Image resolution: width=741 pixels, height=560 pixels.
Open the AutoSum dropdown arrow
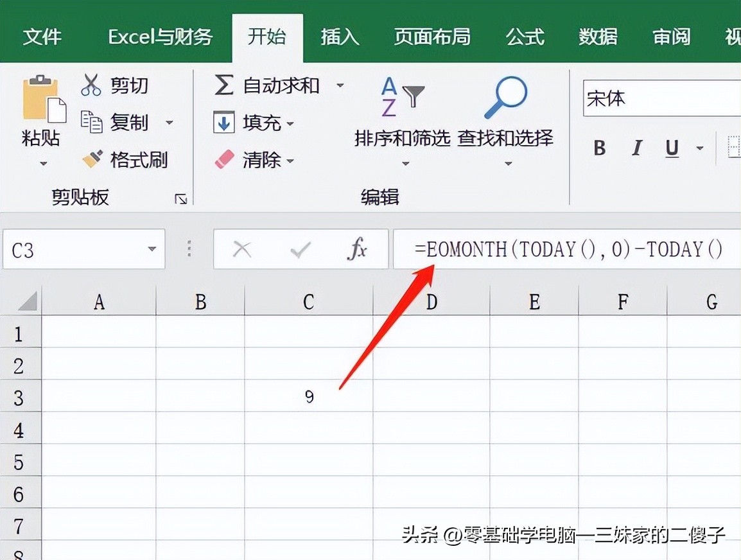340,85
